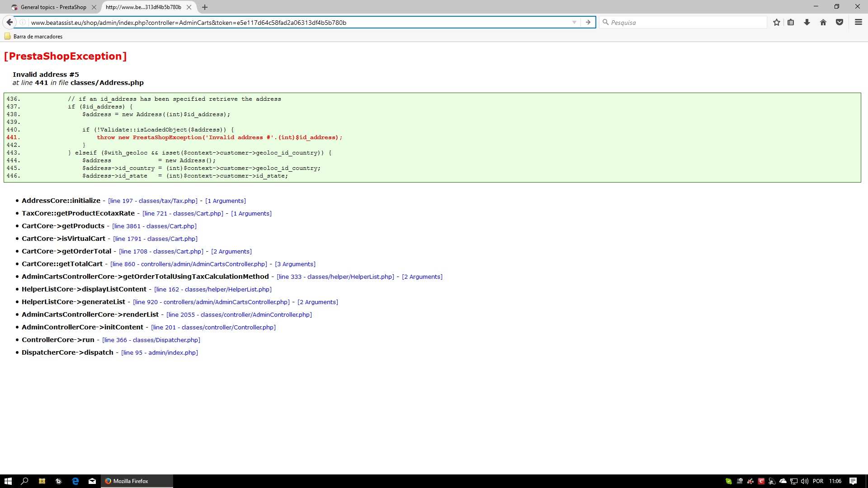Switch POR keyboard language indicator
The height and width of the screenshot is (488, 868).
(x=818, y=481)
